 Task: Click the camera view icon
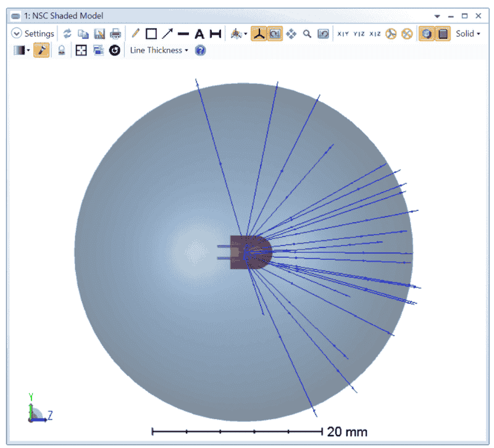237,34
